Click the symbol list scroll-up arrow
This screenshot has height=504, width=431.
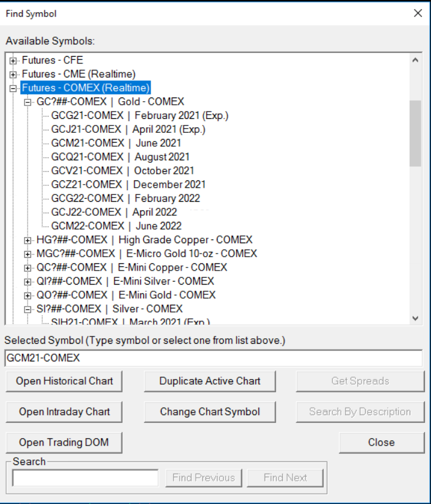[x=415, y=60]
